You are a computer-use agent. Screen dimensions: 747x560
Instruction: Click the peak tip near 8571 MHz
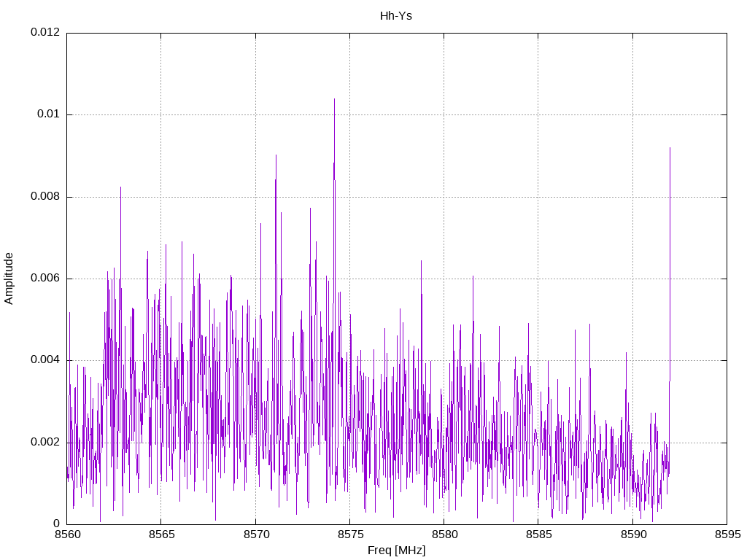276,156
